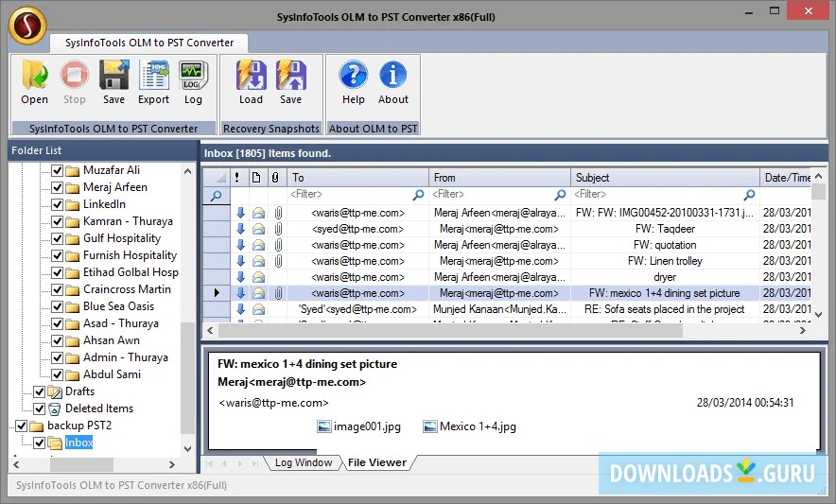Uncheck the Deleted Items checkbox
The width and height of the screenshot is (836, 504).
point(39,409)
